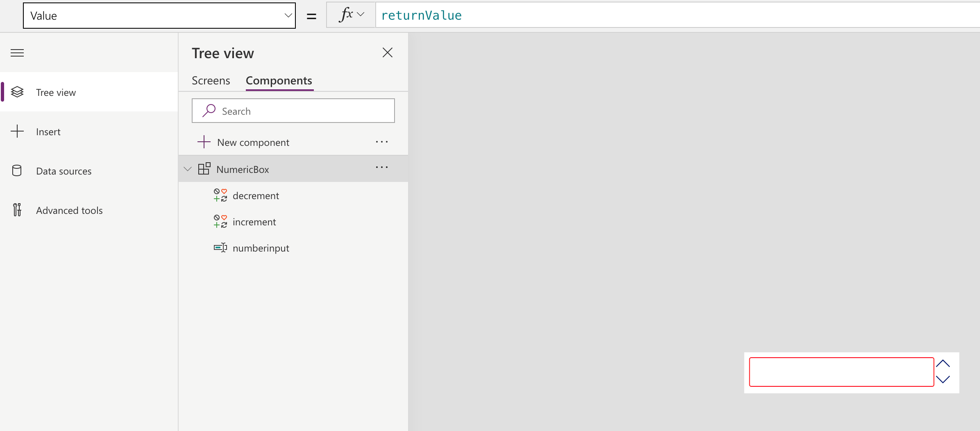Image resolution: width=980 pixels, height=431 pixels.
Task: Open the hamburger menu icon
Action: tap(17, 53)
